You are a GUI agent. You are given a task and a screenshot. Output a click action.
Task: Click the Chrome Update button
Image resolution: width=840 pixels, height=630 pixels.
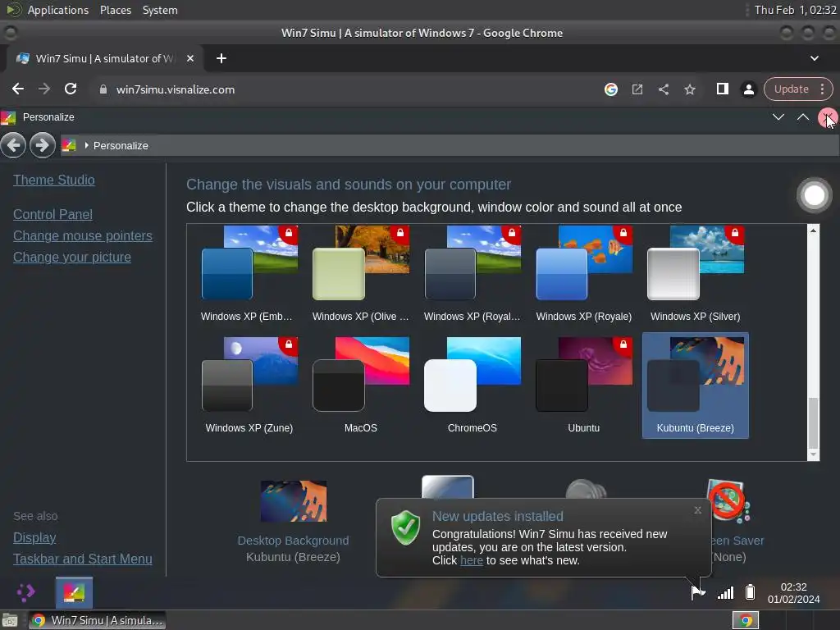coord(792,89)
